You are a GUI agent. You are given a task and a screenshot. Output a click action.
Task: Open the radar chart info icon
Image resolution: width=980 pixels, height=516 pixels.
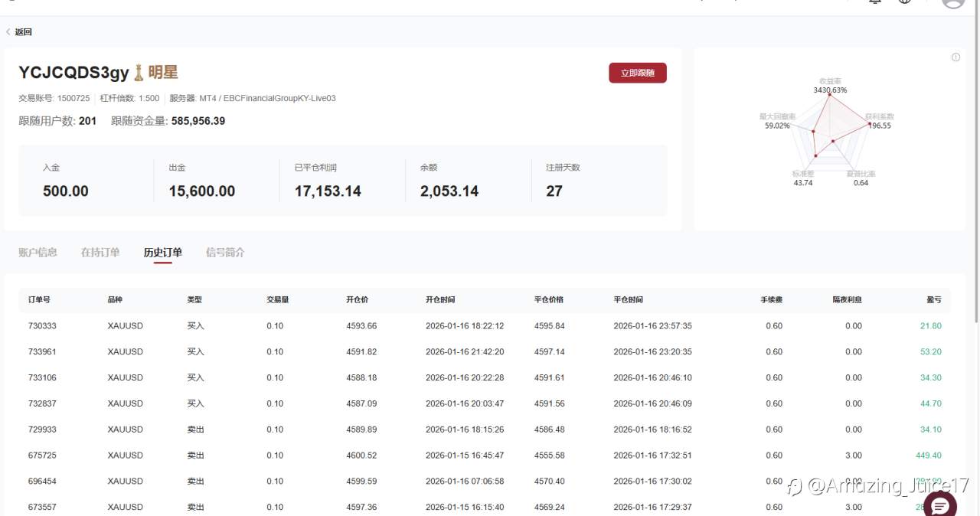(x=955, y=57)
